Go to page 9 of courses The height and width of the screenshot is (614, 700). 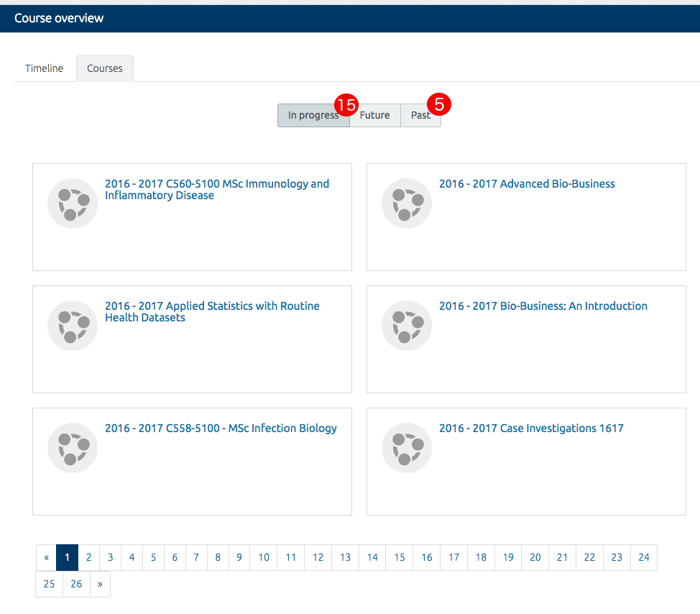[x=239, y=557]
